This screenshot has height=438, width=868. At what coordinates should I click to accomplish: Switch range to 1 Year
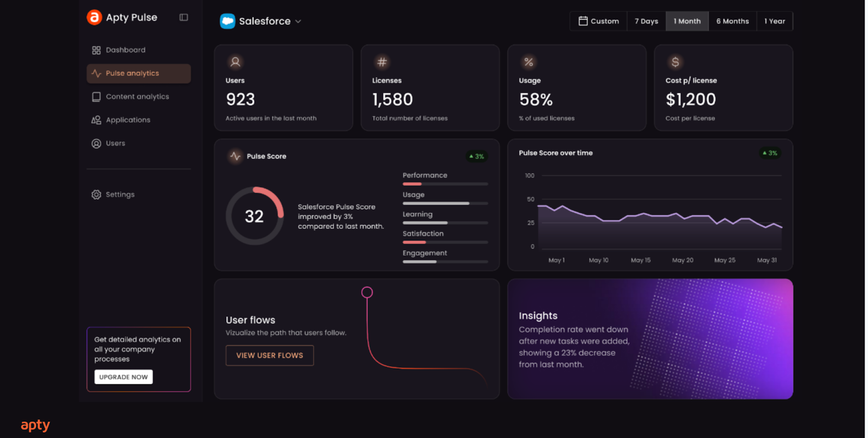coord(775,21)
